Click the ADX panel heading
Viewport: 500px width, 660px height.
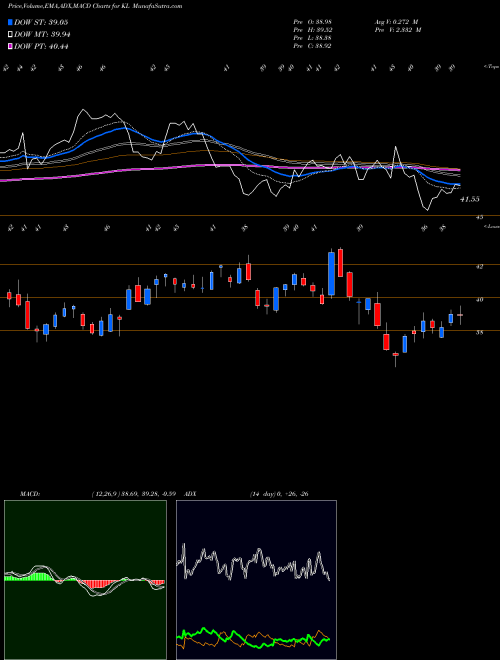point(190,494)
